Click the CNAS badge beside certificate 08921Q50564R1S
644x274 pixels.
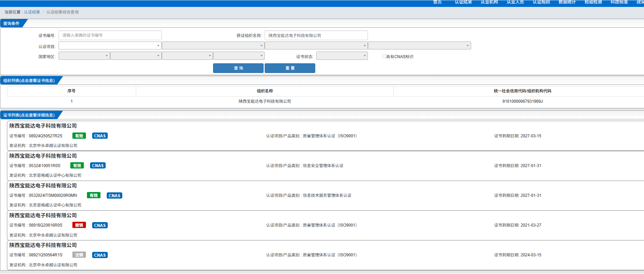[100, 255]
